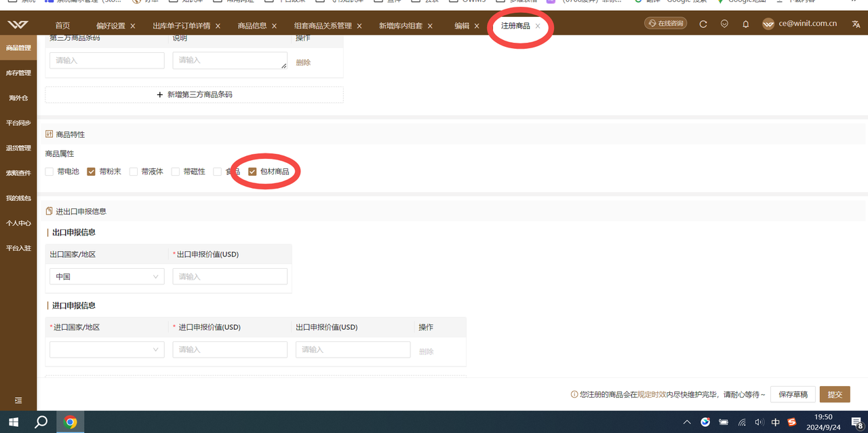This screenshot has height=433, width=868.
Task: Open notifications via the bell icon
Action: pos(745,23)
